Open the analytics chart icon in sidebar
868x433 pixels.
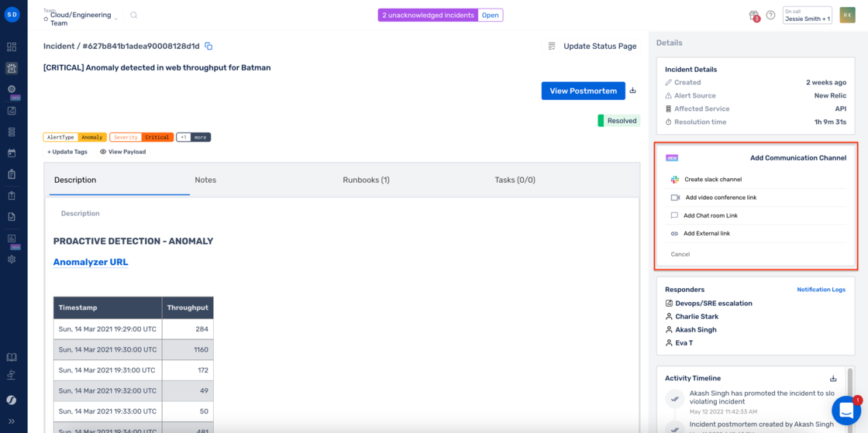pyautogui.click(x=12, y=239)
